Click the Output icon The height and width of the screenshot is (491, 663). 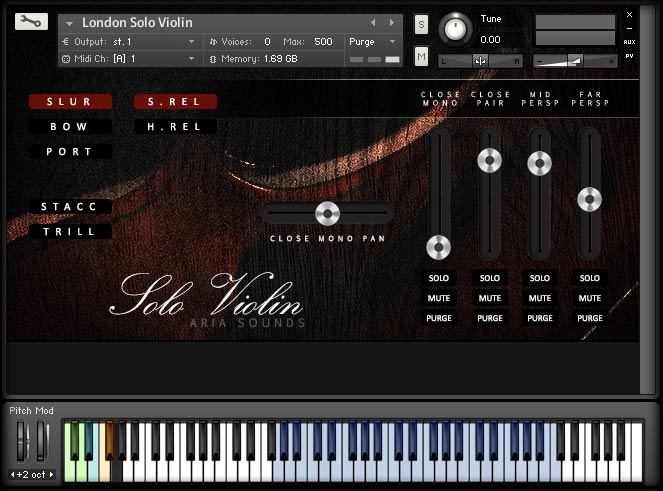coord(66,41)
